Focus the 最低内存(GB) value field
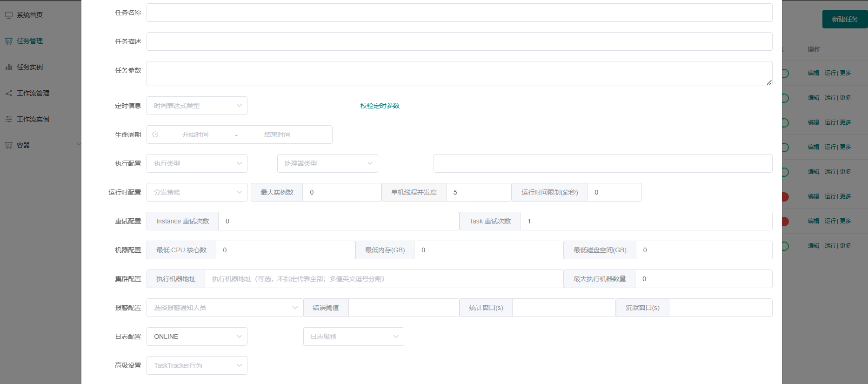 pos(489,250)
